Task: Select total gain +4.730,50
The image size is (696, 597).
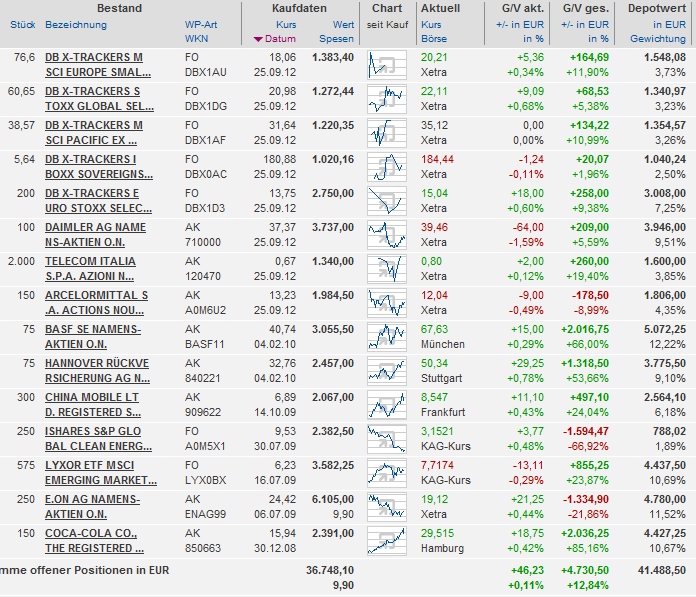Action: (585, 570)
